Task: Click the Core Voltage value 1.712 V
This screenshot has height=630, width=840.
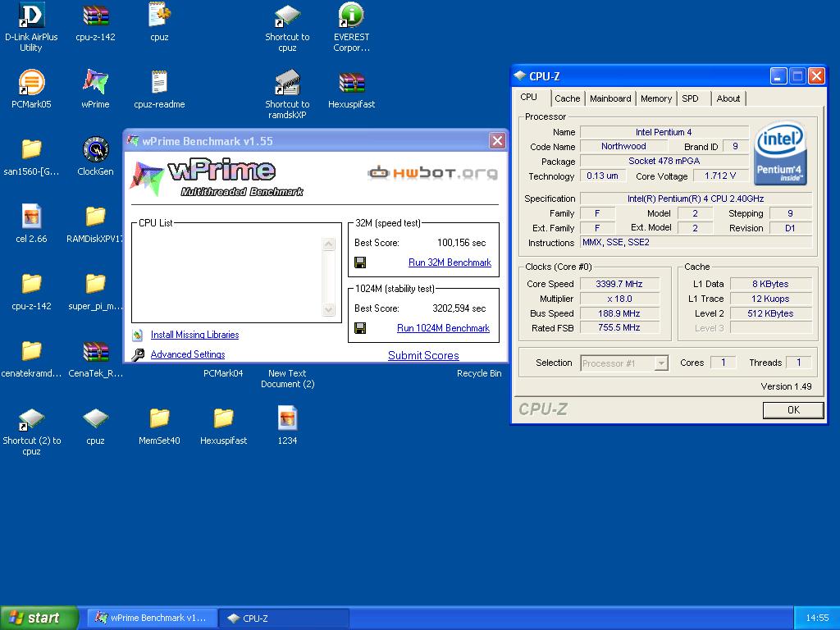Action: point(720,176)
